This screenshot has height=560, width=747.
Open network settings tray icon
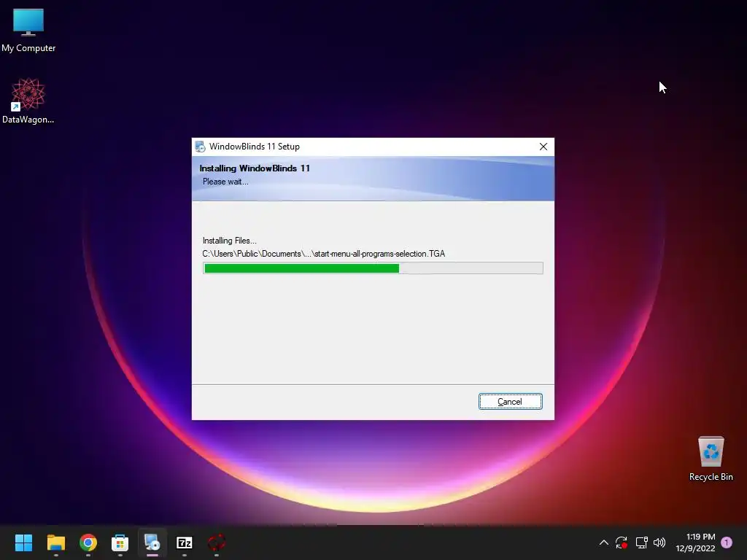641,542
